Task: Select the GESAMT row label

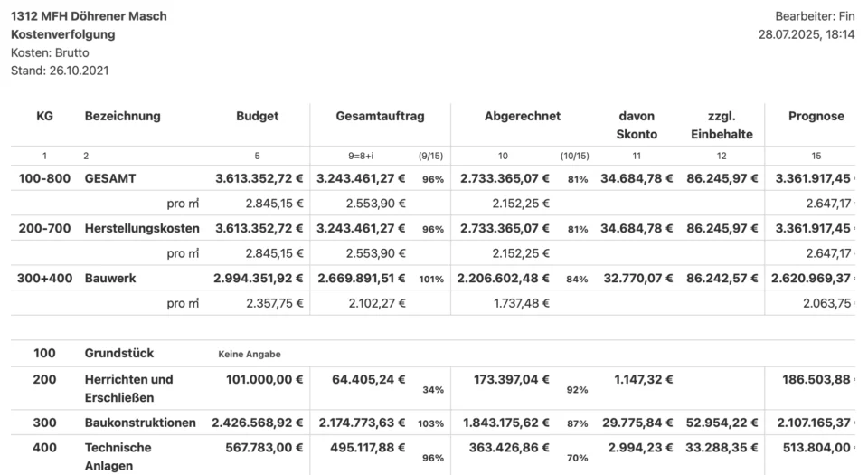Action: pos(110,179)
